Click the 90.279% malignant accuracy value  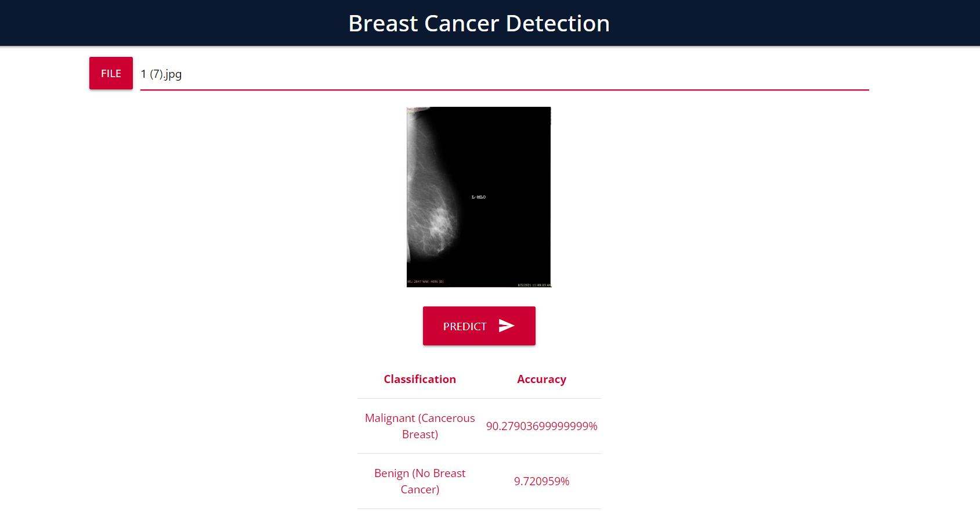(541, 425)
